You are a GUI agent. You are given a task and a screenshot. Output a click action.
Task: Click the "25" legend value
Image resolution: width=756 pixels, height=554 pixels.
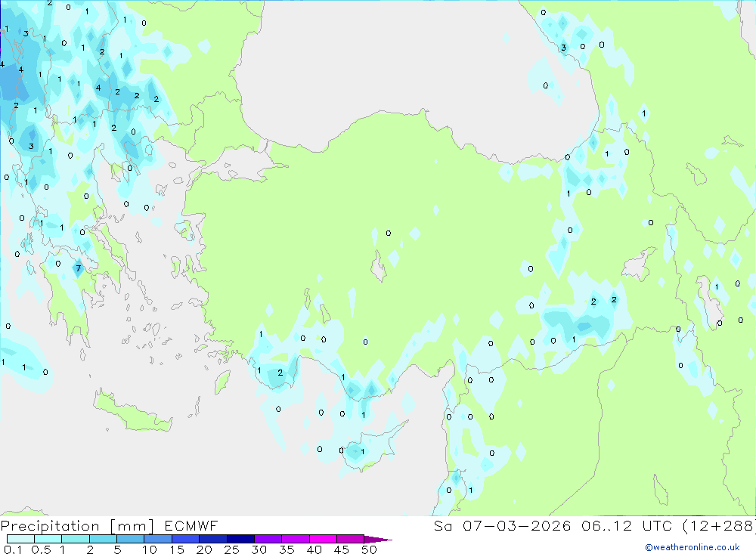[232, 549]
